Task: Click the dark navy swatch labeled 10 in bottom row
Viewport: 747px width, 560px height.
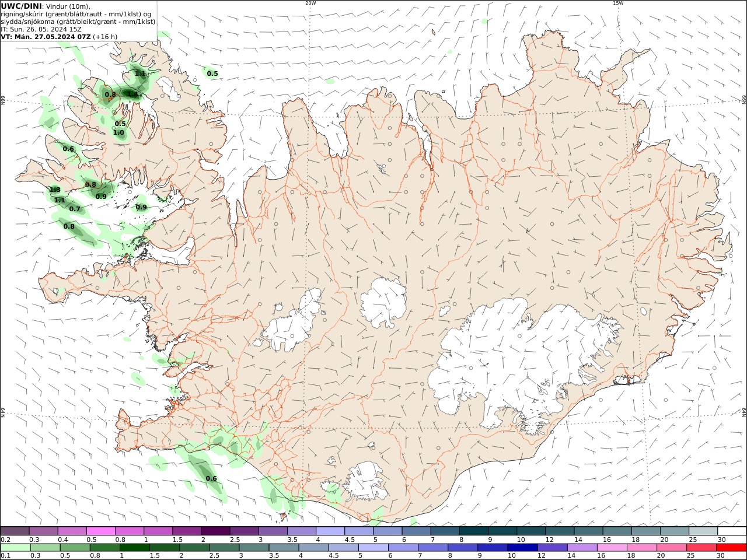Action: (522, 548)
